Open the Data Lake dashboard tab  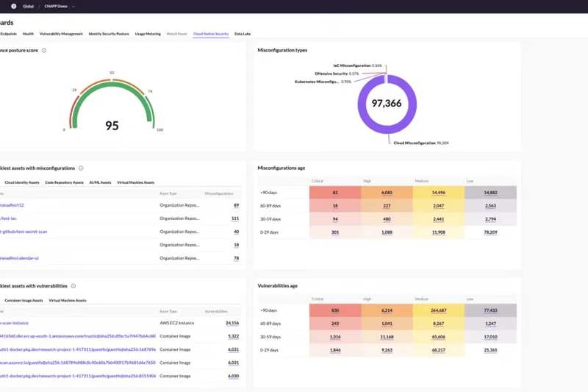tap(243, 34)
